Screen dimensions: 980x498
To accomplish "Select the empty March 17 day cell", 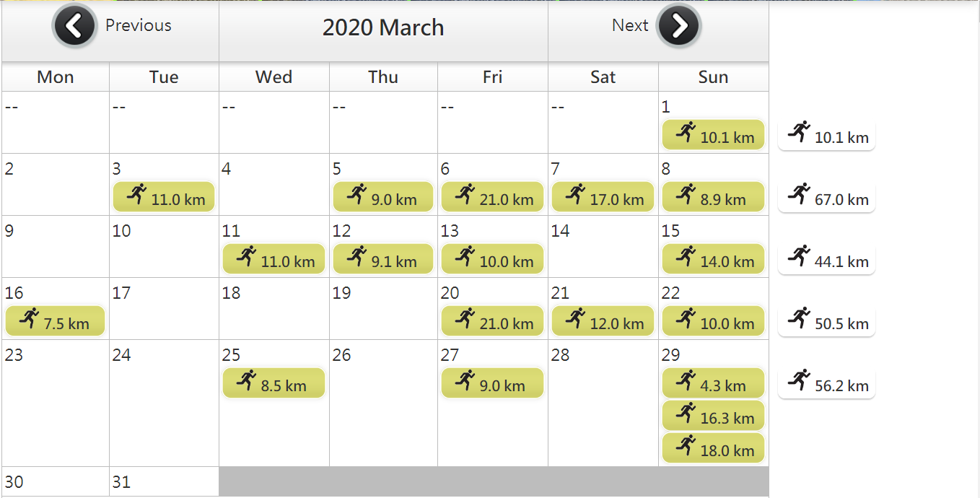I will click(164, 309).
